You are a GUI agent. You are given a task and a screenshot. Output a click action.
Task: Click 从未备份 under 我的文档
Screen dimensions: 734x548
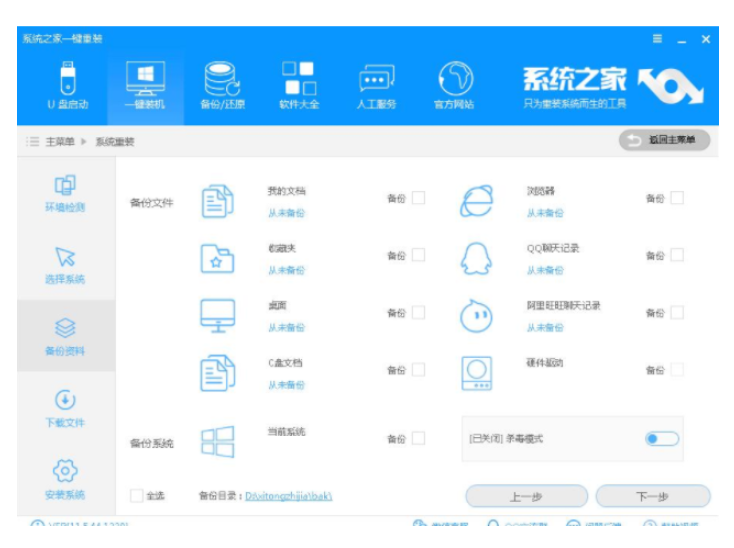point(286,213)
